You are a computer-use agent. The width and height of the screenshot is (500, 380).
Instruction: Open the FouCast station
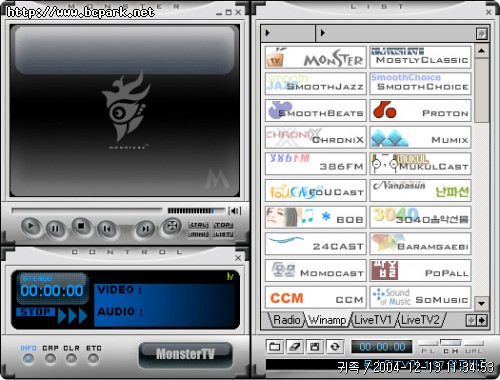click(316, 190)
